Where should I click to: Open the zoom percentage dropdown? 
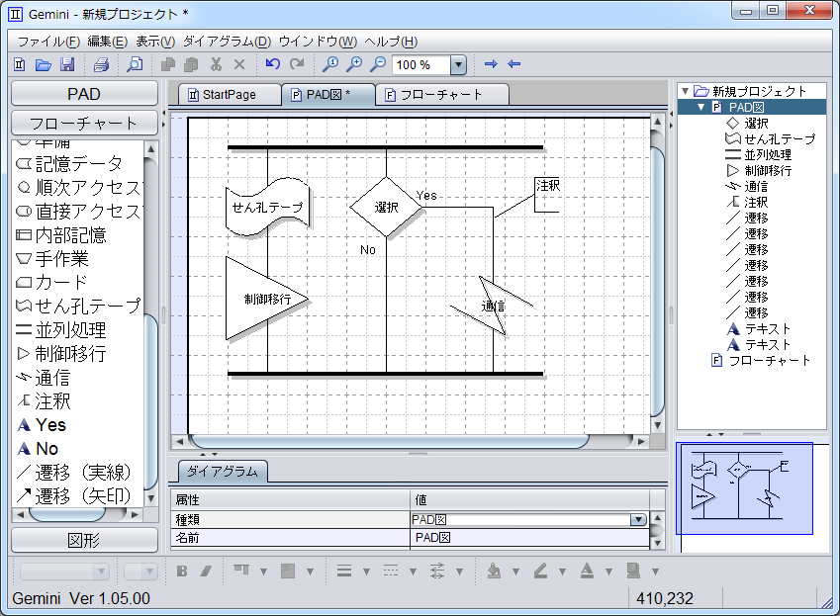tap(458, 65)
